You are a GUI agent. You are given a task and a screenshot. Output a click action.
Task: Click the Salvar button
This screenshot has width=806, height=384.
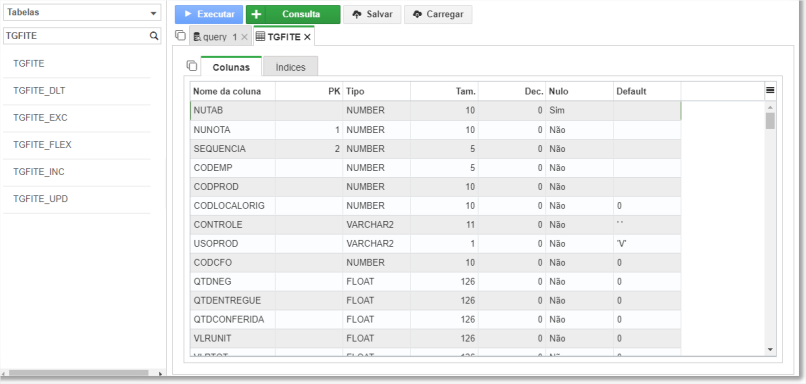coord(372,14)
